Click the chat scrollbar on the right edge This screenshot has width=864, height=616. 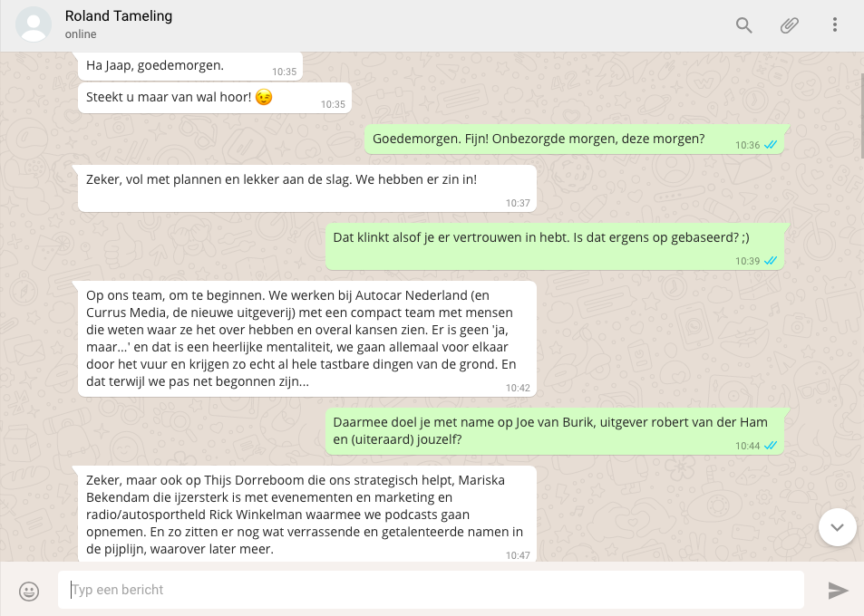(x=861, y=113)
